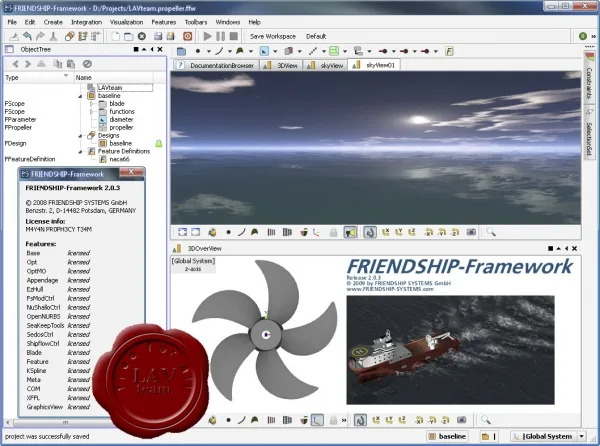
Task: Click the undo arrow in the main toolbar
Action: 27,36
